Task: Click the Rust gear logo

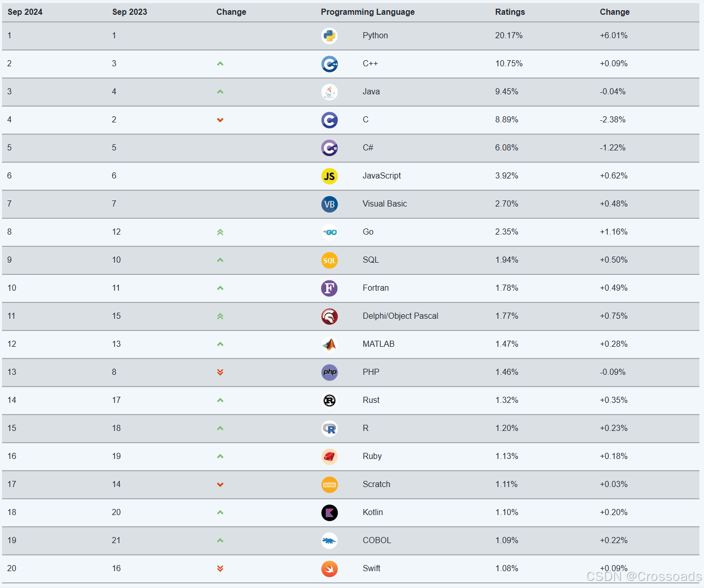Action: tap(329, 400)
